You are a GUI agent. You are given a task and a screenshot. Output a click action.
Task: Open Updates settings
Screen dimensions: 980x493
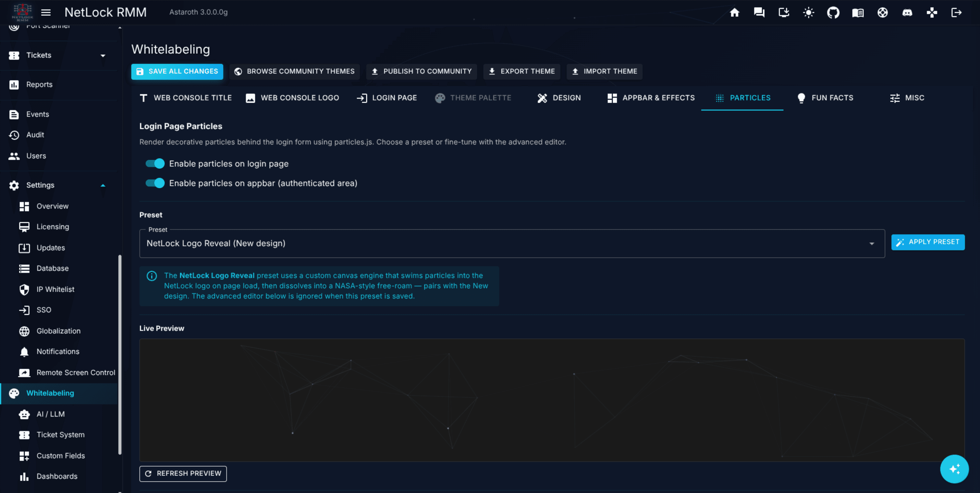click(59, 248)
